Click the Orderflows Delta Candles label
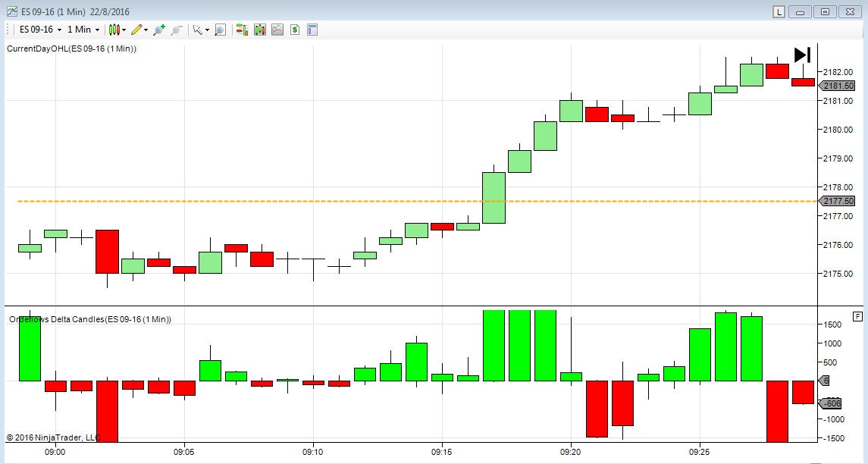The height and width of the screenshot is (464, 868). (x=90, y=319)
